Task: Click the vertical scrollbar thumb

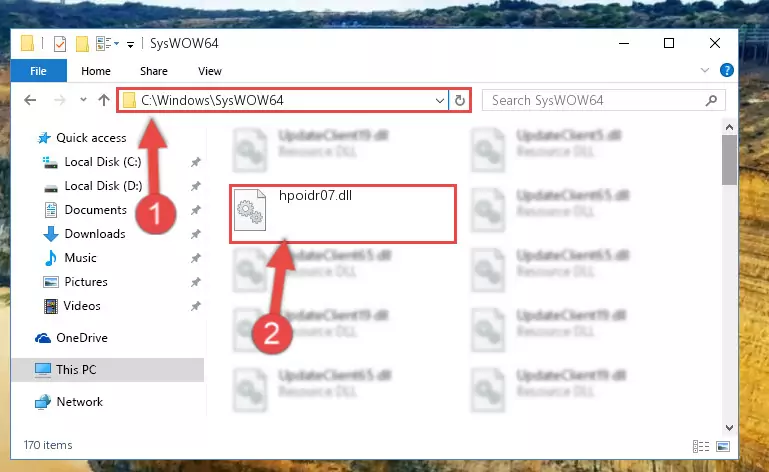Action: [x=729, y=160]
